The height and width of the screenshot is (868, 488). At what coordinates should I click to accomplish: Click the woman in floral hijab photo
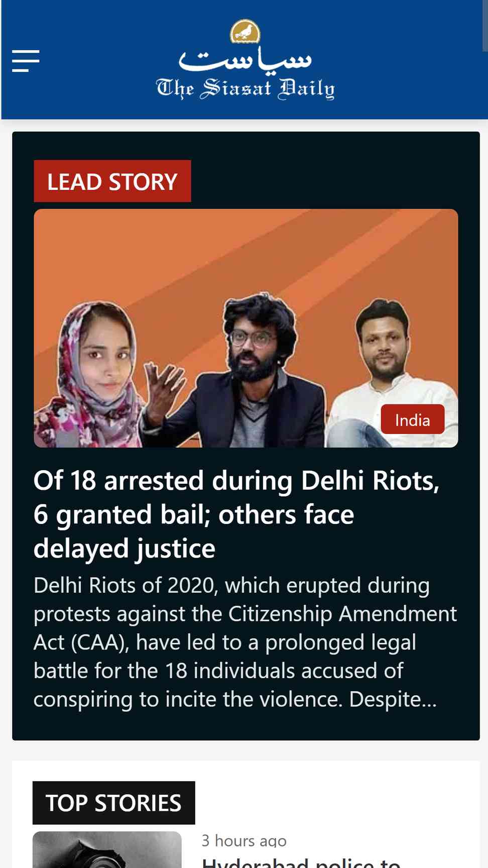(x=90, y=375)
